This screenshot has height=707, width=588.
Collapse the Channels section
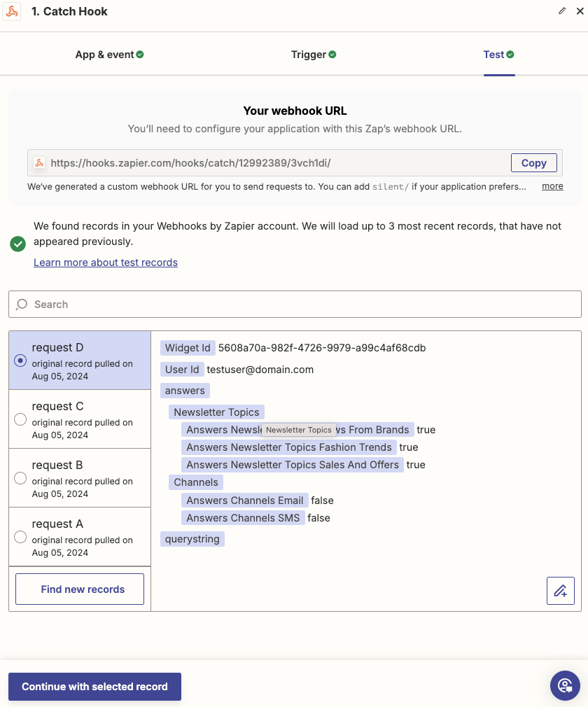click(195, 482)
